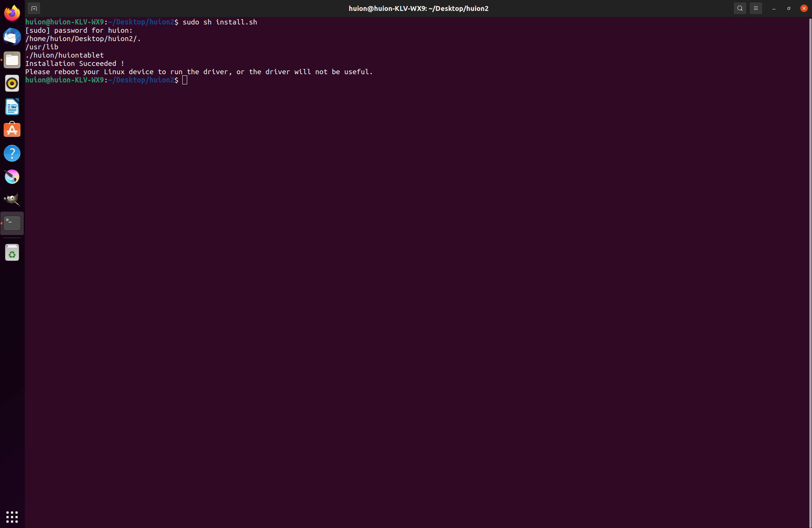
Task: Click at the terminal prompt cursor
Action: click(x=185, y=80)
